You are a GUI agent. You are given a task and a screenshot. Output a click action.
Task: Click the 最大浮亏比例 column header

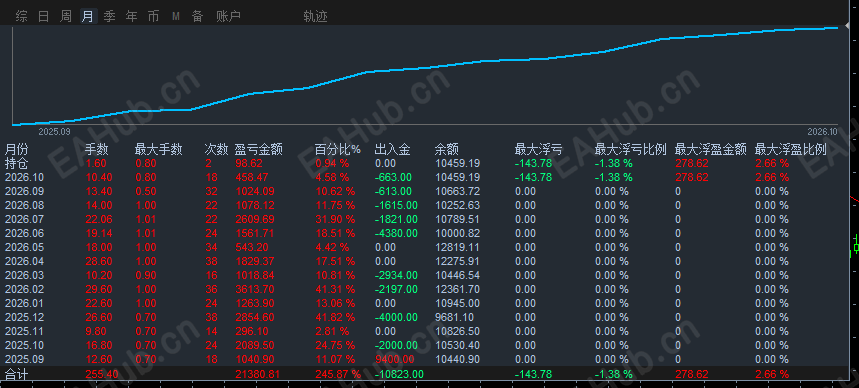pos(631,149)
